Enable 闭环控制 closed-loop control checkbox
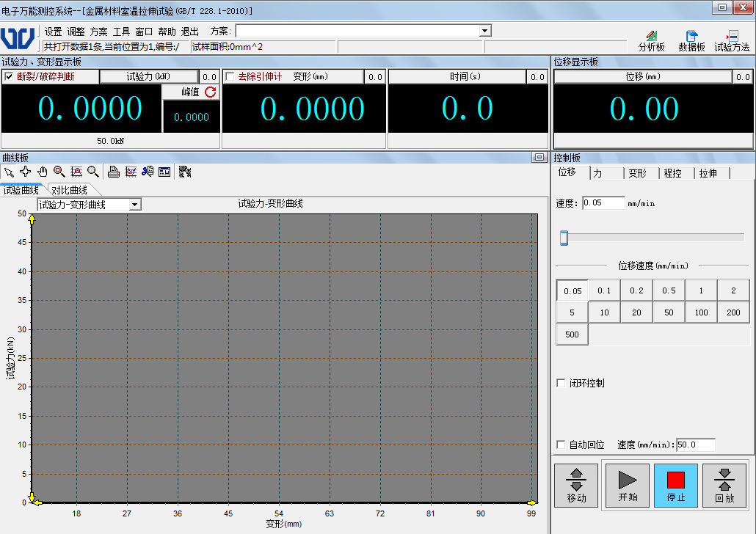The height and width of the screenshot is (534, 756). tap(561, 383)
